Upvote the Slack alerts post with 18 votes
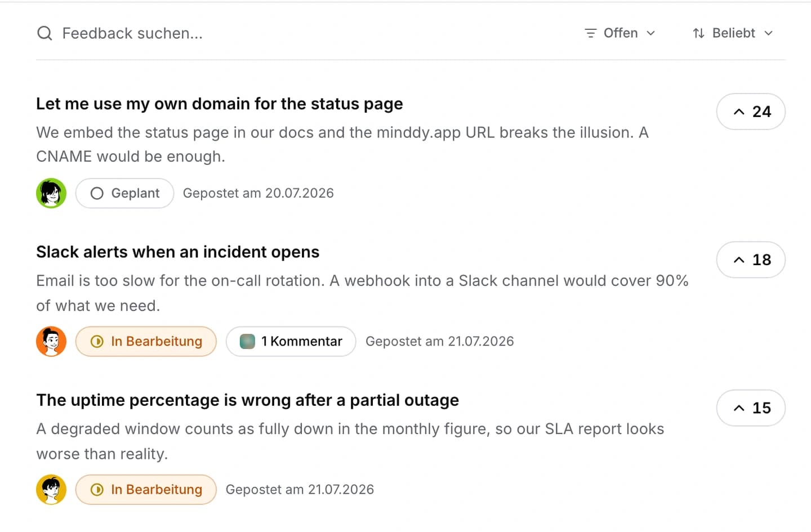Viewport: 811px width, 532px height. (751, 260)
